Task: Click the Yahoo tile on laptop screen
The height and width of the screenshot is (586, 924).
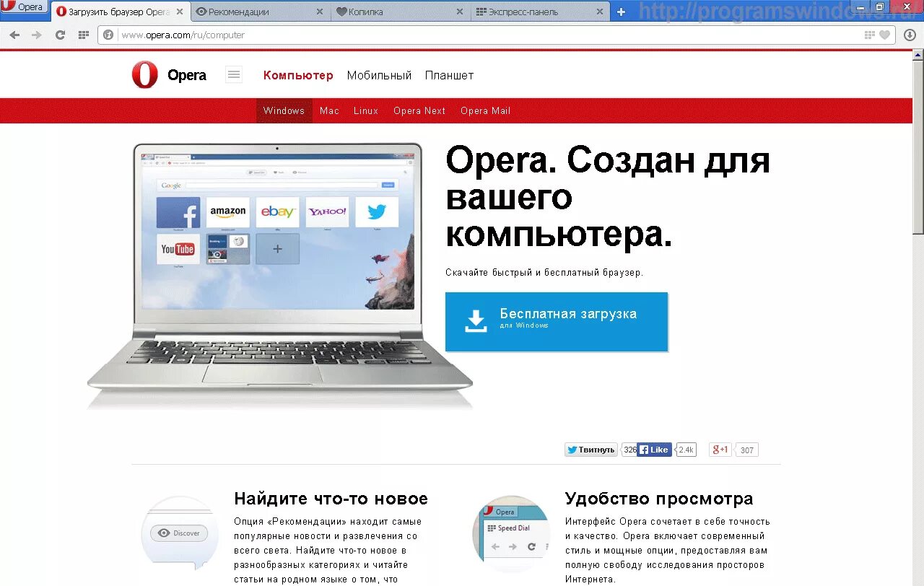Action: pos(327,213)
